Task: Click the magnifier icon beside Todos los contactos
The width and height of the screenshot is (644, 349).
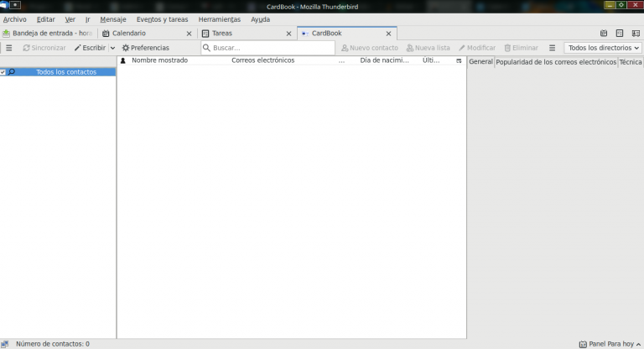Action: (12, 72)
